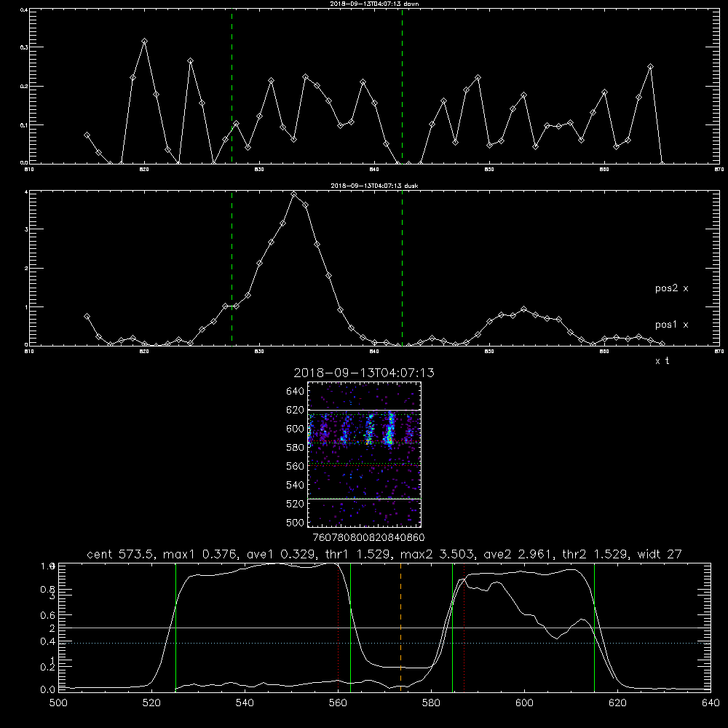Click the spectrogram y-axis label '620'
Image resolution: width=728 pixels, height=728 pixels.
296,410
